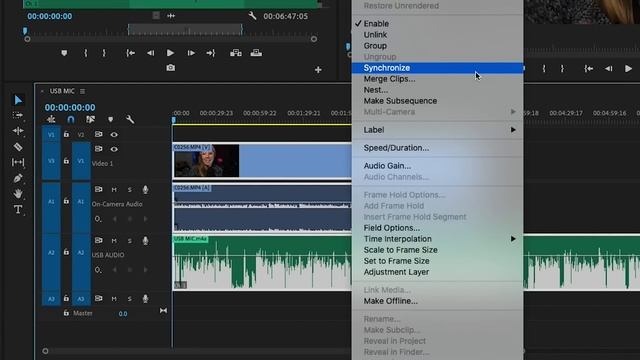
Task: Toggle V2 track output eye
Action: click(114, 134)
